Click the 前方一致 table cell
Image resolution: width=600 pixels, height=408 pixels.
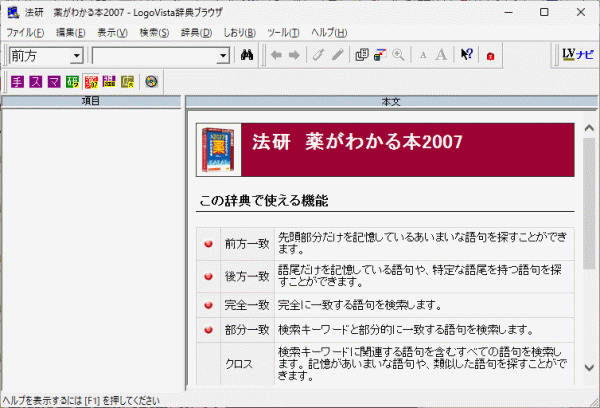[247, 244]
